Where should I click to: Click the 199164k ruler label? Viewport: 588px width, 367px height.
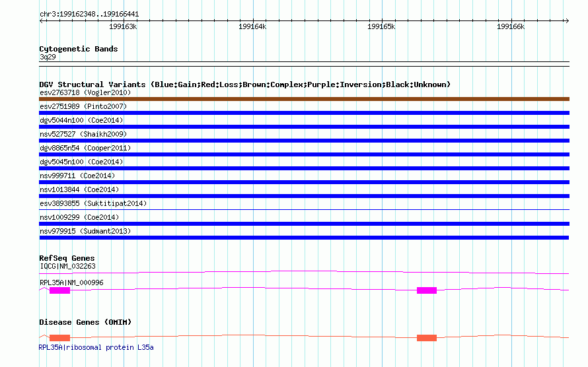252,26
